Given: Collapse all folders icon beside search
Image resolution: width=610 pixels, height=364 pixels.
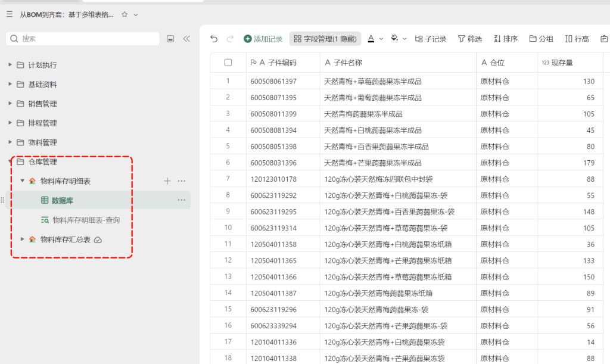Looking at the screenshot, I should tap(170, 39).
